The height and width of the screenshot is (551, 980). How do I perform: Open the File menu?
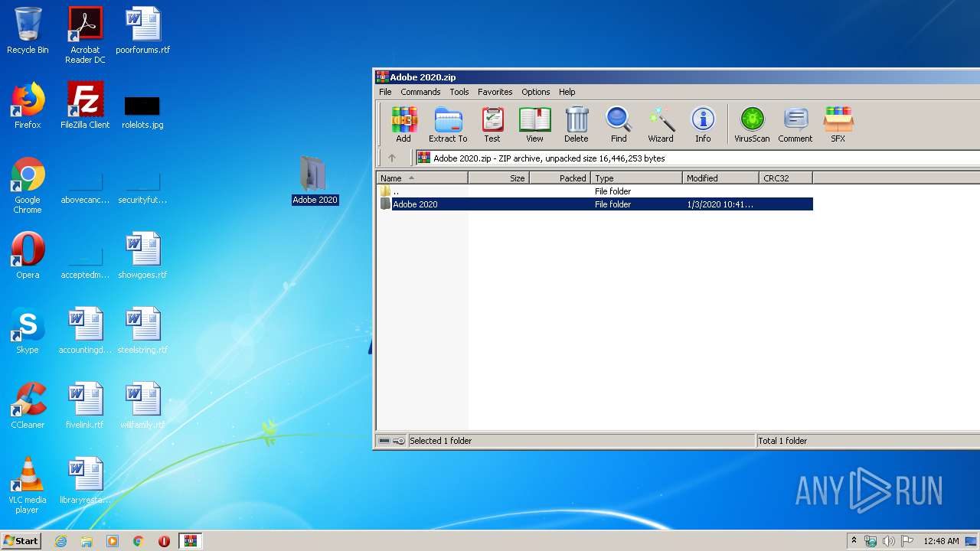click(x=385, y=92)
